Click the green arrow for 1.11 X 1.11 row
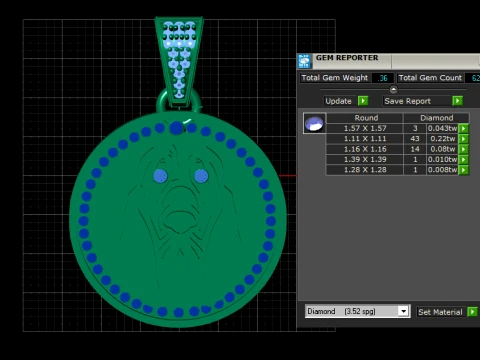The width and height of the screenshot is (480, 360). [463, 139]
